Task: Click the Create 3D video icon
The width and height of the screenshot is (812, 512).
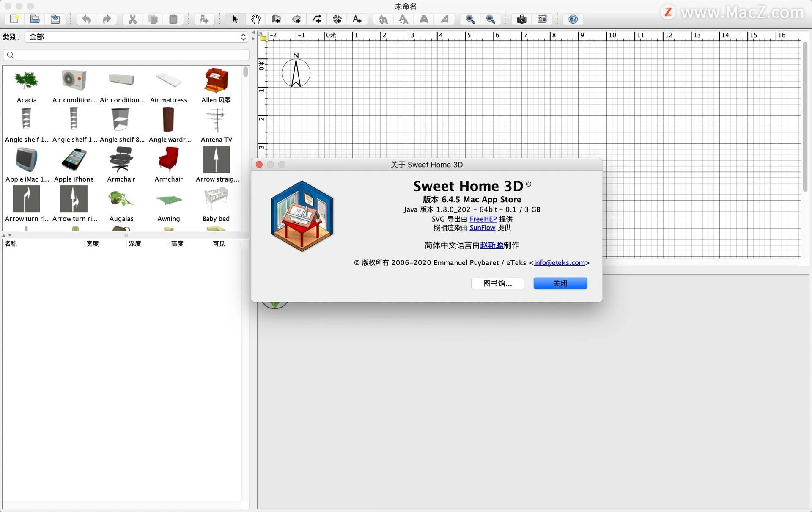Action: (x=542, y=19)
